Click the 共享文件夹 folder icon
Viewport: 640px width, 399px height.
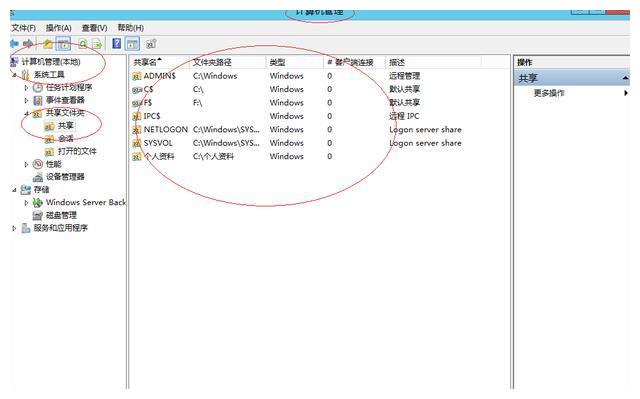click(x=38, y=113)
